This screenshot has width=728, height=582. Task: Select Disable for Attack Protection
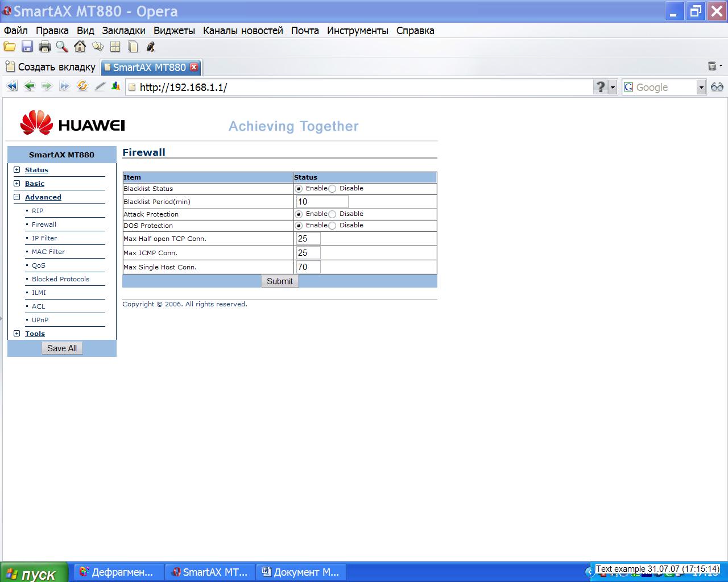click(x=332, y=214)
